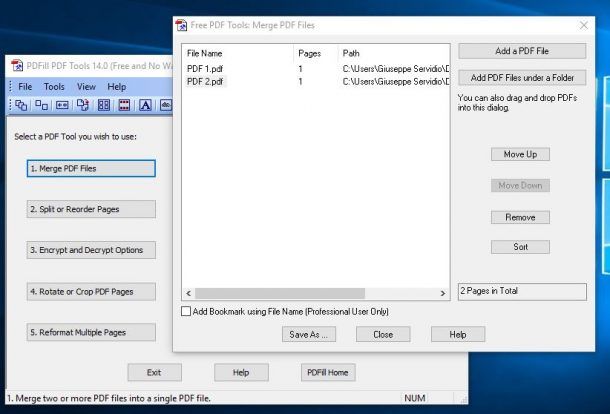
Task: Choose 4. Rotate or Crop PDF Pages
Action: 91,291
